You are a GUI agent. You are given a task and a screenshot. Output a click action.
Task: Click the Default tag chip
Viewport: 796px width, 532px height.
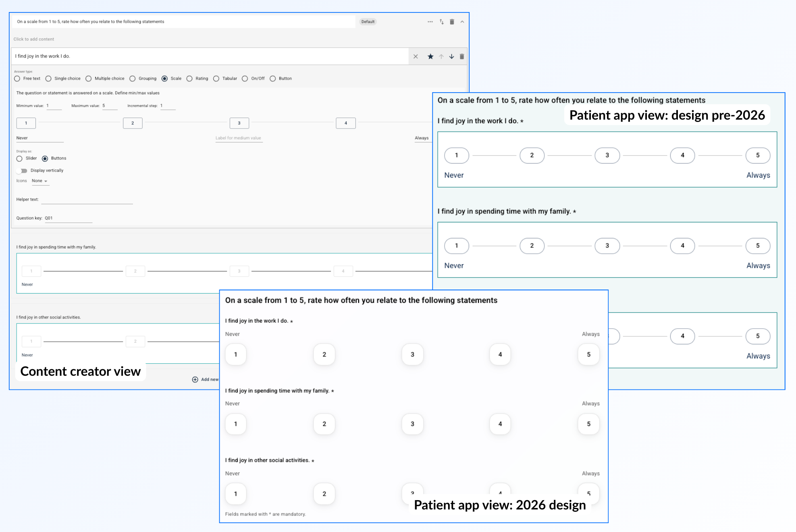tap(368, 22)
